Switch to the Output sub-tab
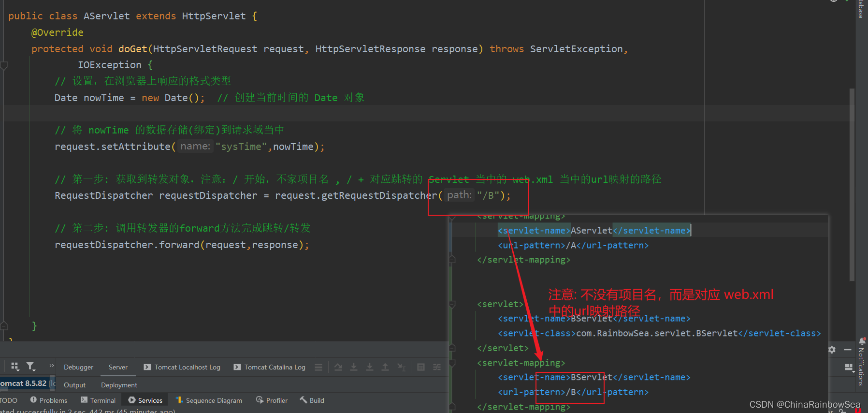 tap(74, 385)
